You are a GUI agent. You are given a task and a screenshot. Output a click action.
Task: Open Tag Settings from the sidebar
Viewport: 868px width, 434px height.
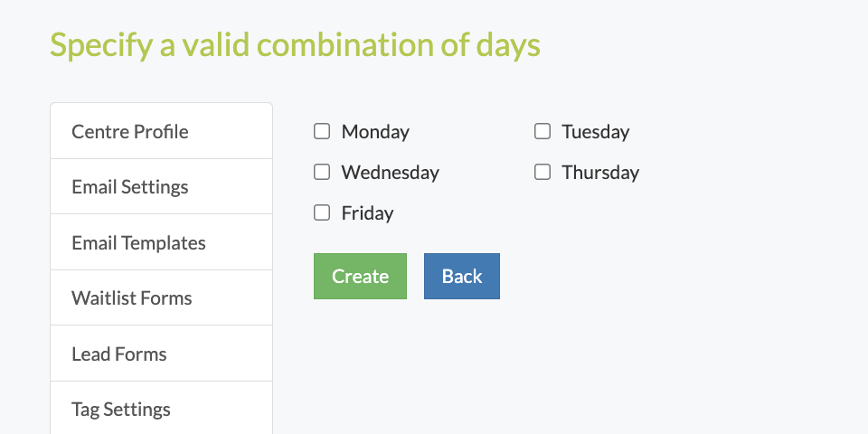click(162, 409)
